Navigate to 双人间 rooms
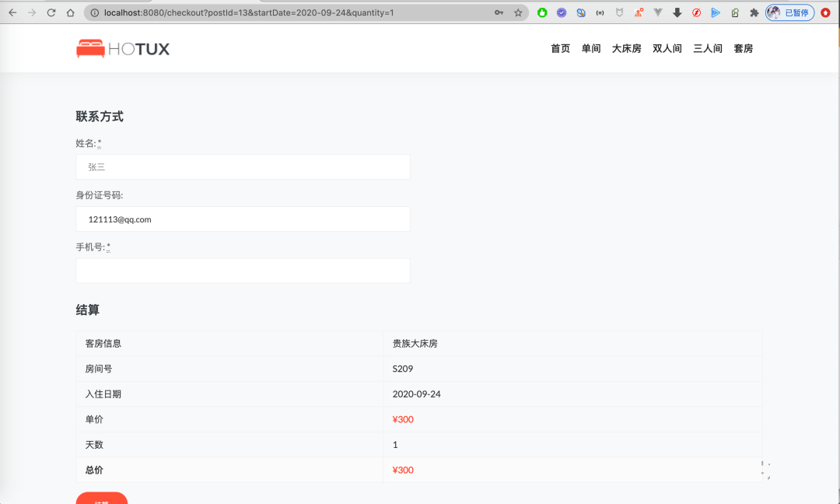This screenshot has width=840, height=504. point(667,48)
